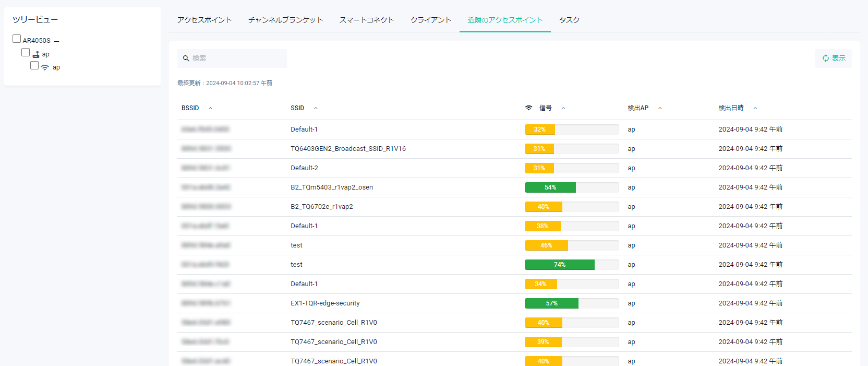Click the BSSID column sort arrow
Image resolution: width=868 pixels, height=366 pixels.
[210, 108]
